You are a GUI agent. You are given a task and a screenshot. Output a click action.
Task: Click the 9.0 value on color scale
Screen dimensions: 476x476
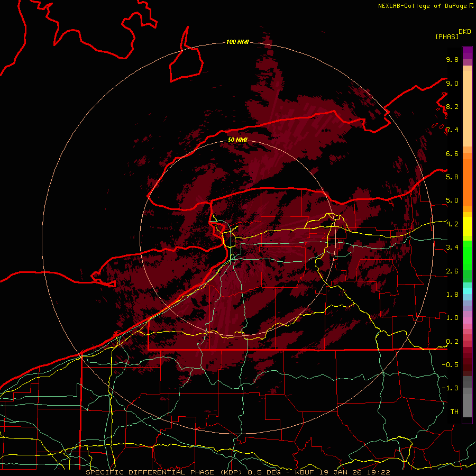(x=452, y=83)
